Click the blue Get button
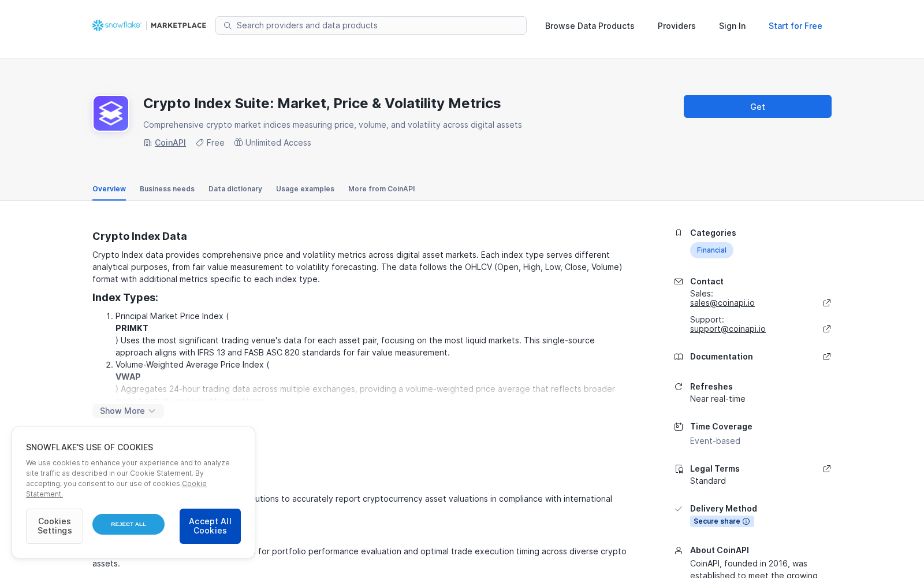The height and width of the screenshot is (578, 924). 758,106
